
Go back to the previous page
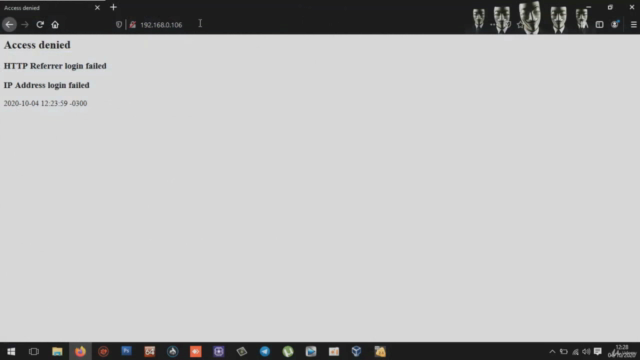(9, 24)
